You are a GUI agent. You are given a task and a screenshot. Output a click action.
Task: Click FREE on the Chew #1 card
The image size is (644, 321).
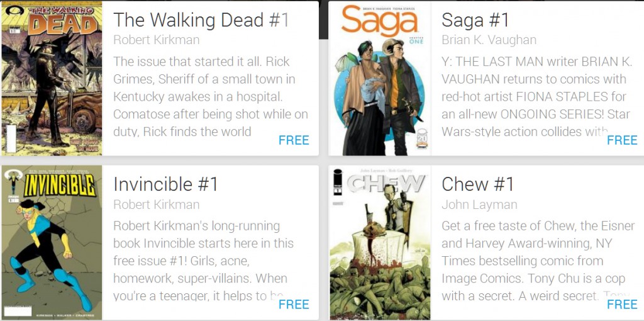point(622,305)
